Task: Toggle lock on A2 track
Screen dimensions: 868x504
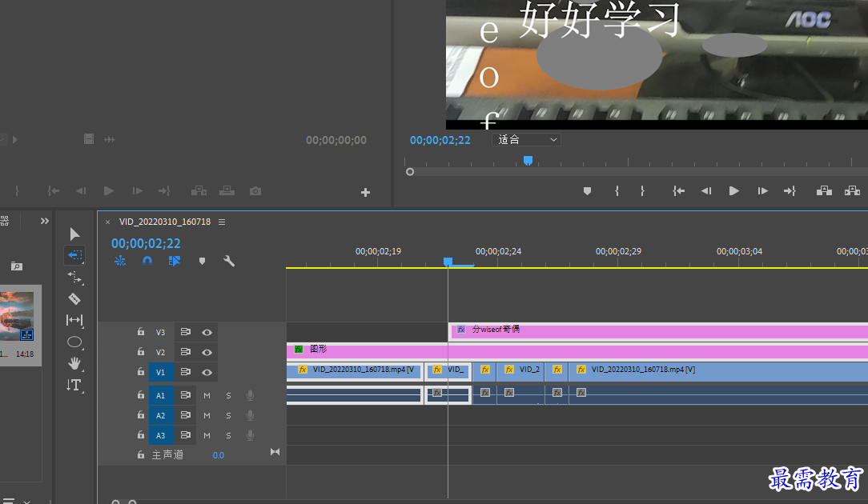Action: 141,415
